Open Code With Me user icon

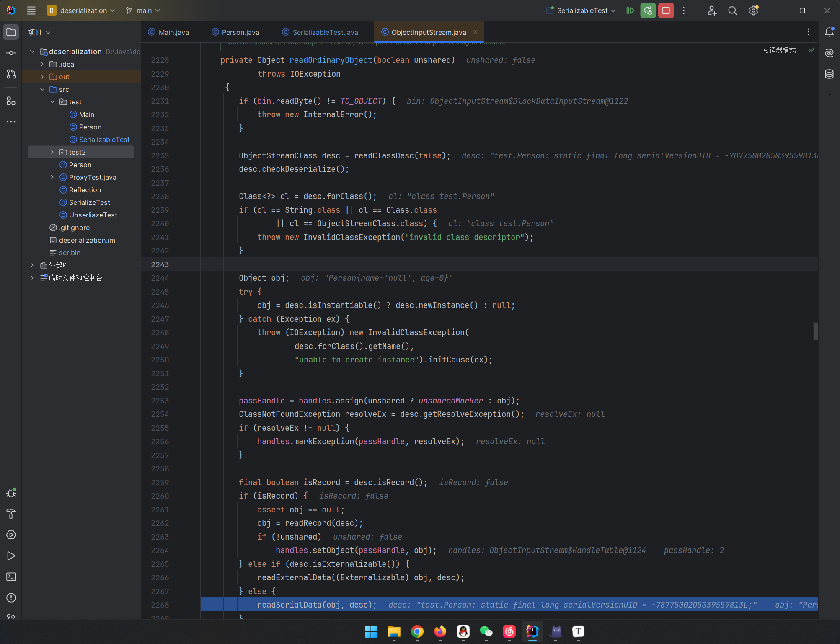(x=712, y=10)
